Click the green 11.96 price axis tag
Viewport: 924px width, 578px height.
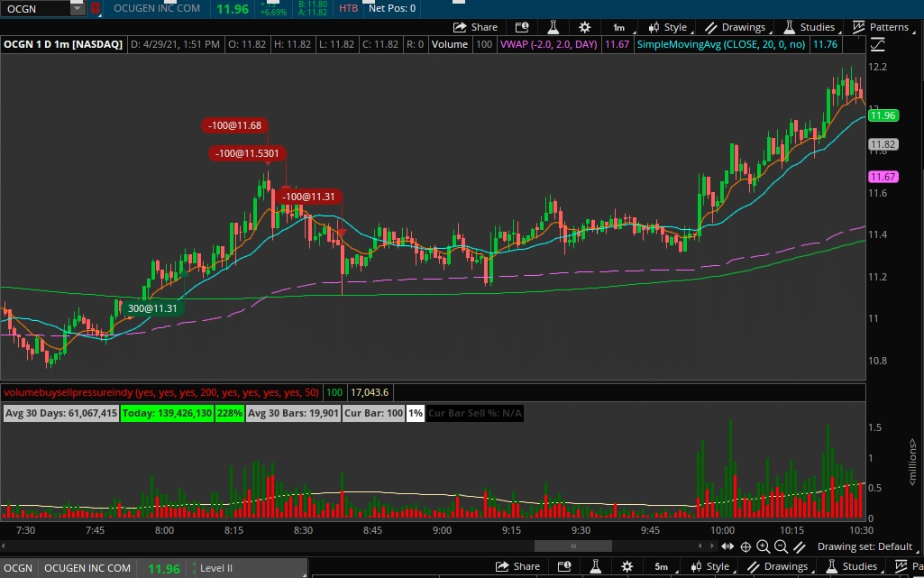(883, 115)
